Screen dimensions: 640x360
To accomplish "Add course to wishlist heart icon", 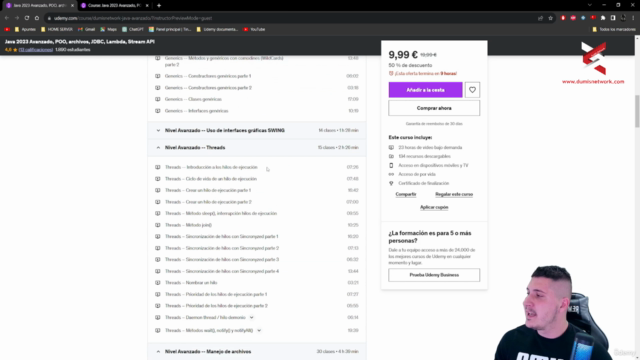I will 472,90.
